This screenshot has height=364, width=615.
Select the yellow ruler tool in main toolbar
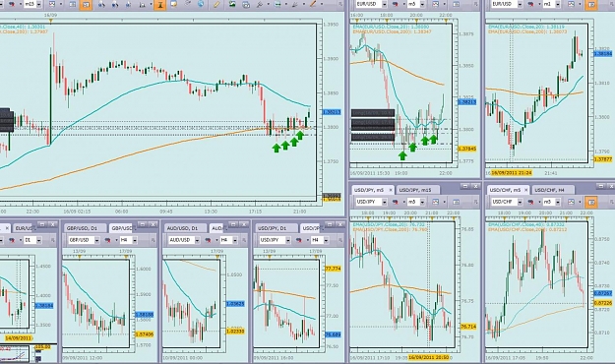click(x=215, y=4)
